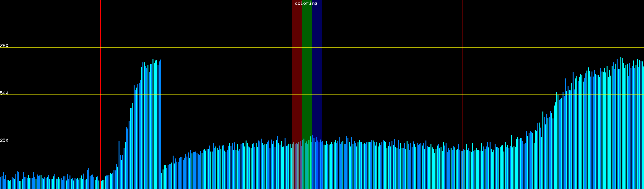Screen dimensions: 644x189
Task: Click the first bar at far left edge
Action: tap(1, 183)
